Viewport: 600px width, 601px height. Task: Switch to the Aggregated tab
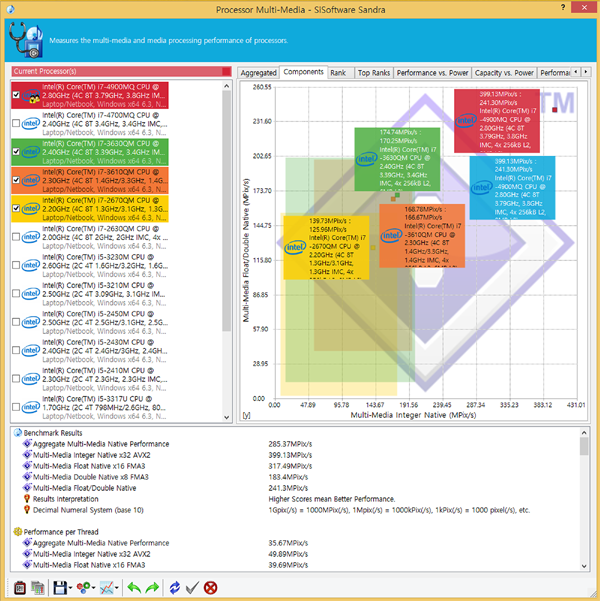tap(258, 73)
